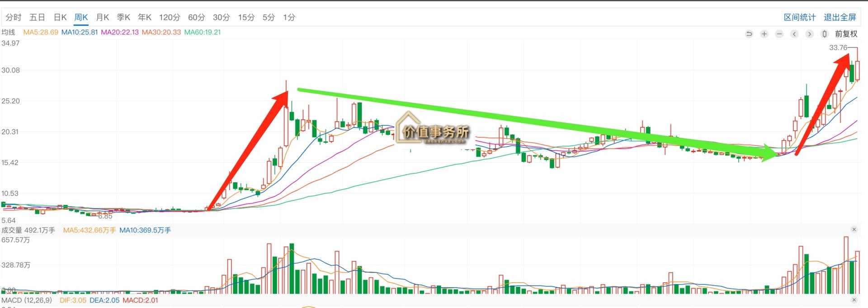Click the MACD:2.01 value
This screenshot has width=868, height=308.
140,300
